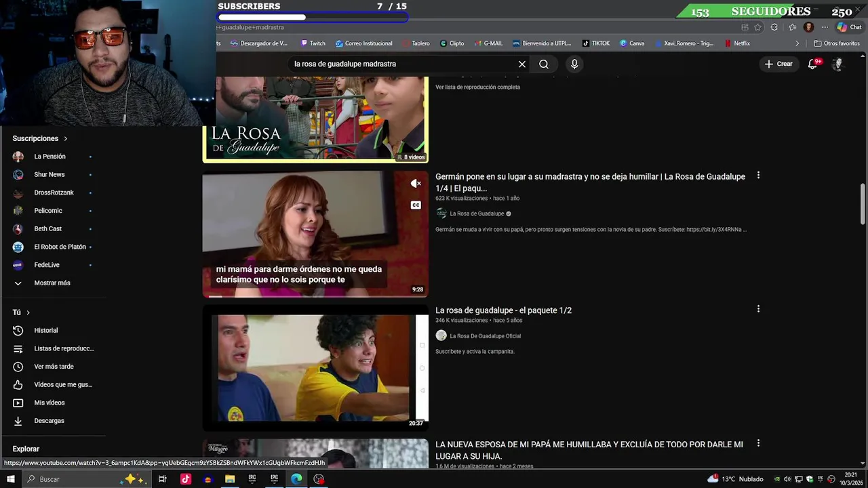Open TikTok app on taskbar
Screen dimensions: 868x488
click(x=185, y=479)
